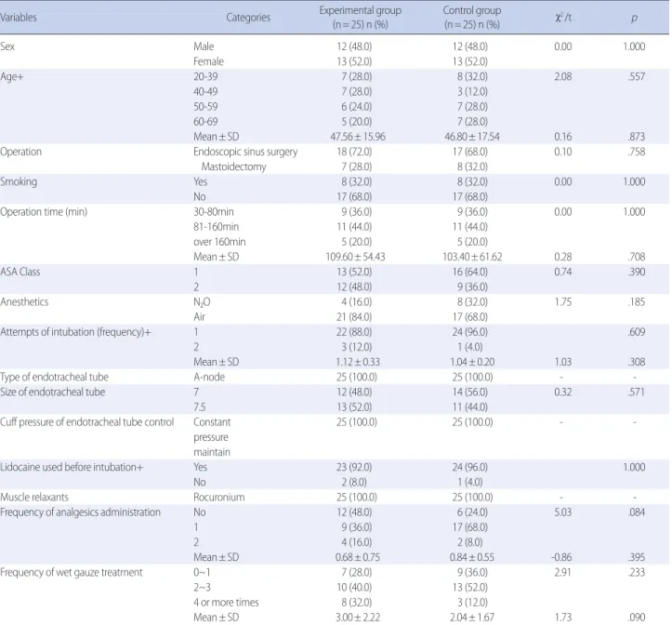This screenshot has width=672, height=625.
Task: Click experimental value '18 (72.0)'
Action: coord(354,152)
